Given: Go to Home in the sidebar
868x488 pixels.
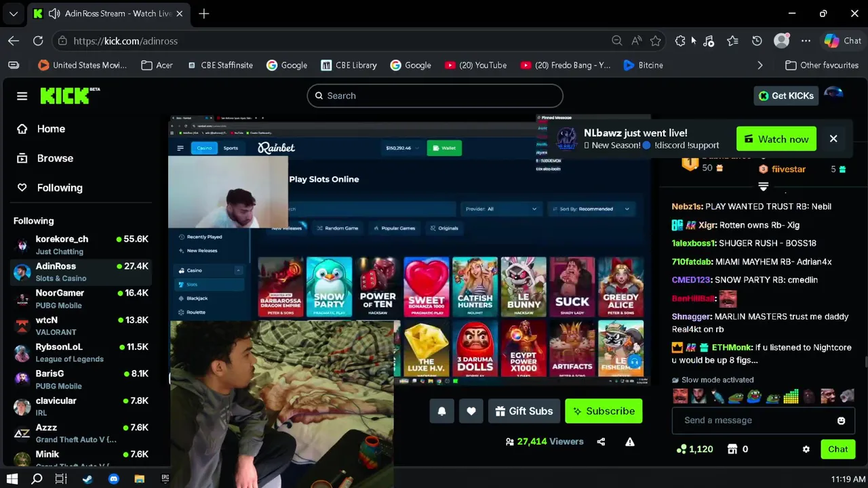Looking at the screenshot, I should (41, 129).
